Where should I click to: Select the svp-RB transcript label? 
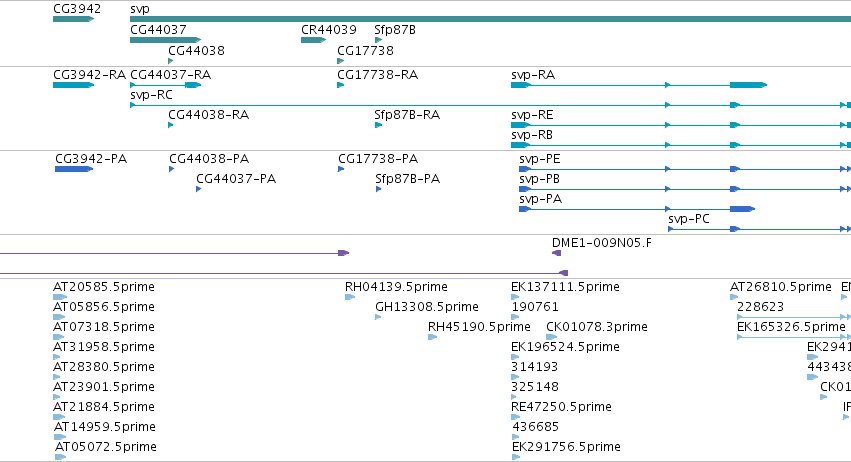(x=532, y=135)
